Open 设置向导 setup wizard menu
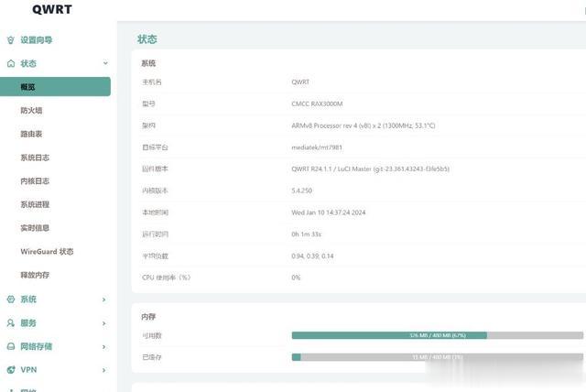Screen dimensions: 586x392 pos(37,40)
